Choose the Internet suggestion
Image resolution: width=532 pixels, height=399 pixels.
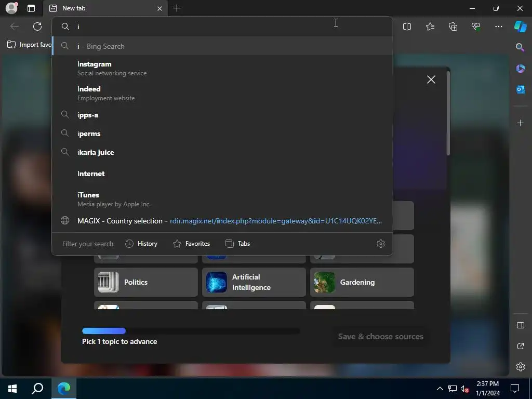pos(222,174)
